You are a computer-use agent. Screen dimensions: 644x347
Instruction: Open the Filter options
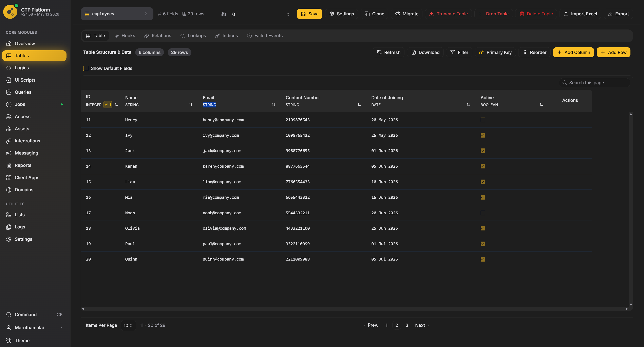459,53
